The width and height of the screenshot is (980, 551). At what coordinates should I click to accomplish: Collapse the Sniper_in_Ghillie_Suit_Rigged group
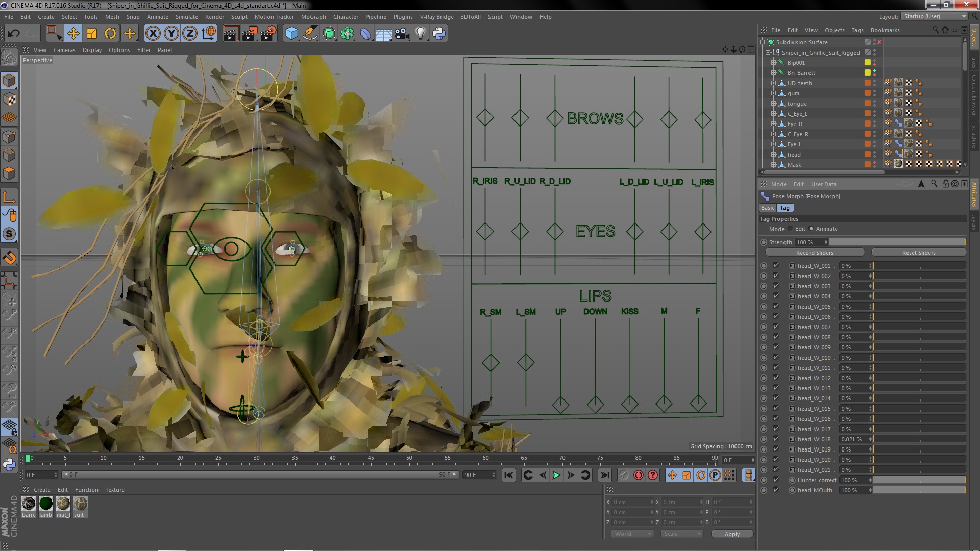(768, 53)
